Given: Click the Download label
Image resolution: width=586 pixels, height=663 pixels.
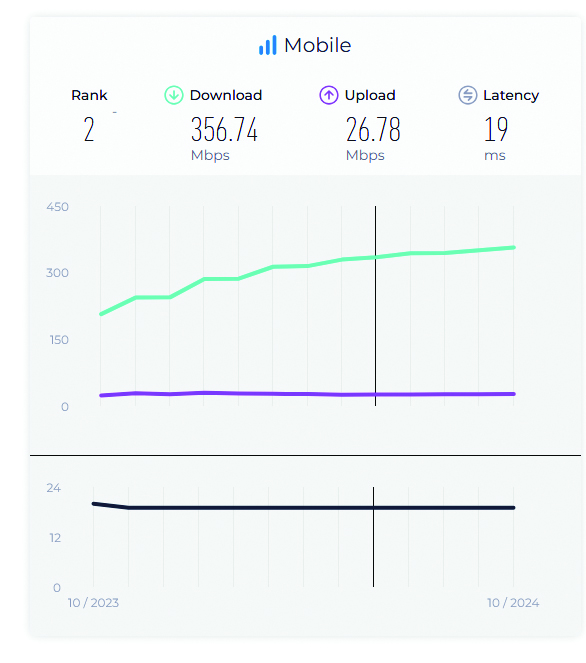Looking at the screenshot, I should [x=226, y=95].
